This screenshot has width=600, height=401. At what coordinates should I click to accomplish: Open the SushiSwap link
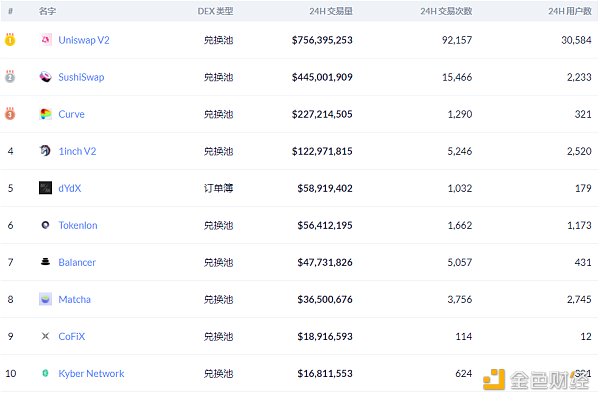[x=81, y=77]
